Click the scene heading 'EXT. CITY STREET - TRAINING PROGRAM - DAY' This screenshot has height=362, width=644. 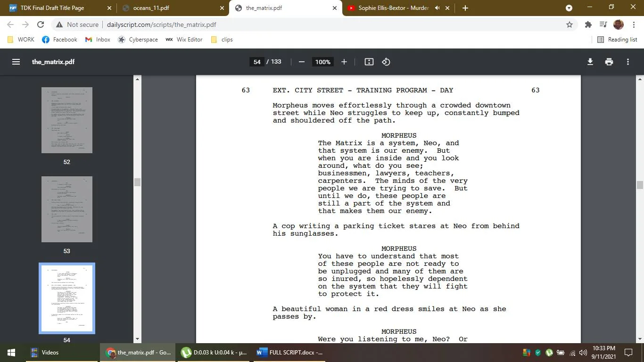pyautogui.click(x=363, y=90)
